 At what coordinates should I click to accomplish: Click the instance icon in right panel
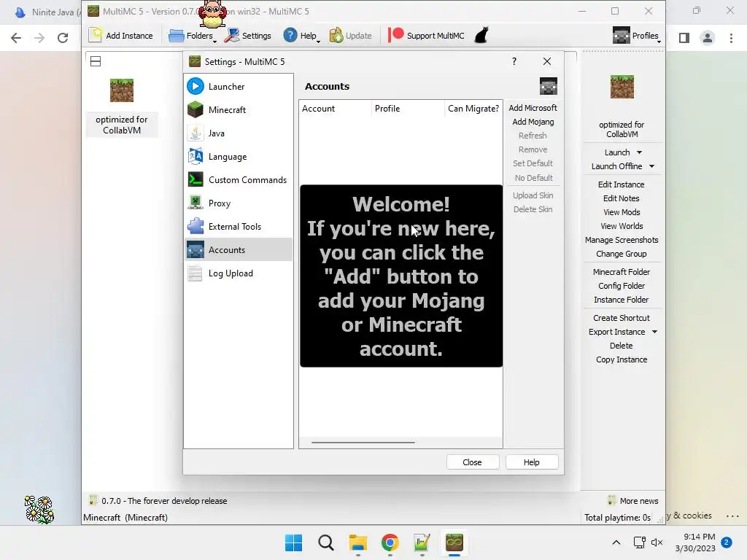click(622, 87)
